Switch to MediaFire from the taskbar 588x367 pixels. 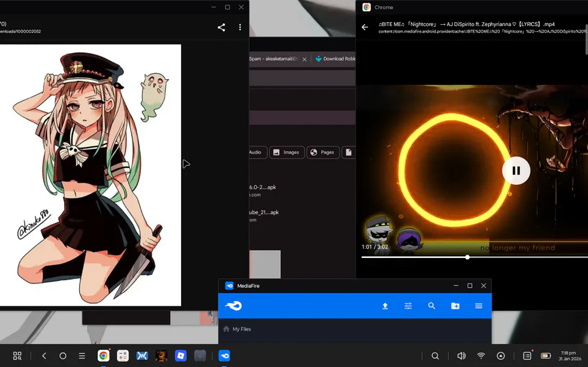pyautogui.click(x=224, y=356)
